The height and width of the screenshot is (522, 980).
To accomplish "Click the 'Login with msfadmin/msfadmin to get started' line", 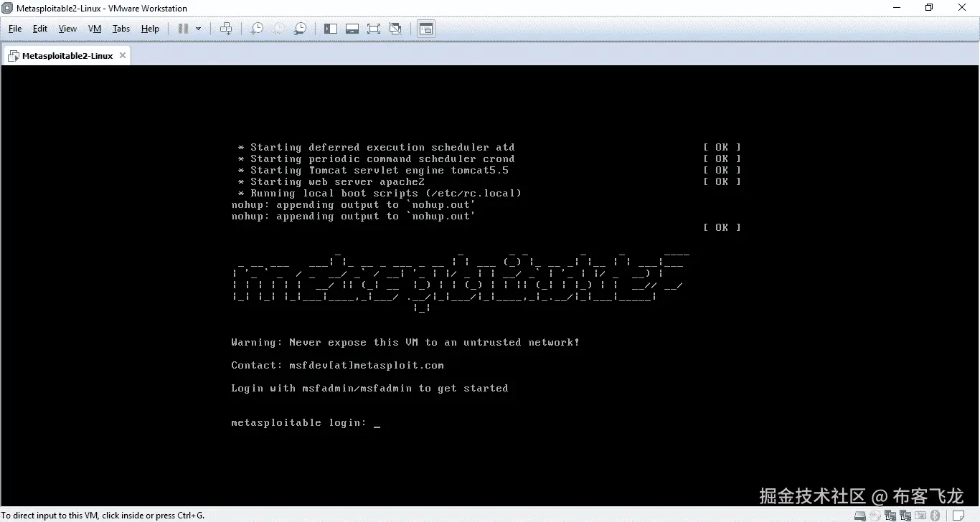I will [369, 389].
